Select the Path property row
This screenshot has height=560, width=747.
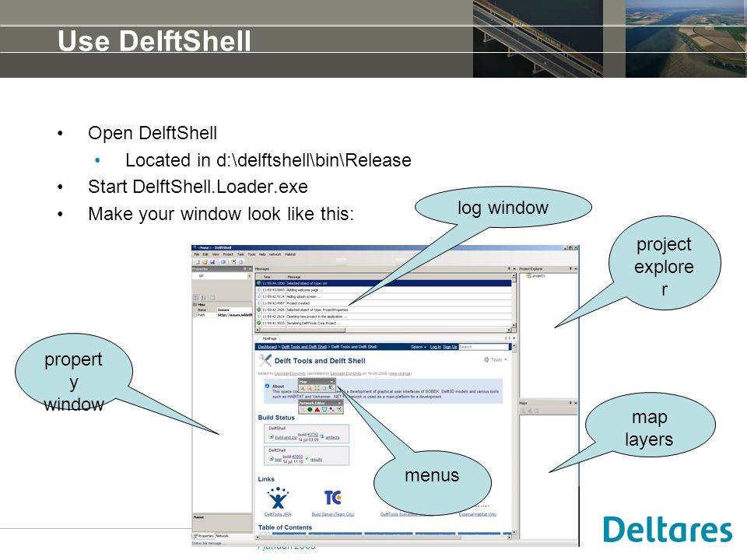click(222, 315)
